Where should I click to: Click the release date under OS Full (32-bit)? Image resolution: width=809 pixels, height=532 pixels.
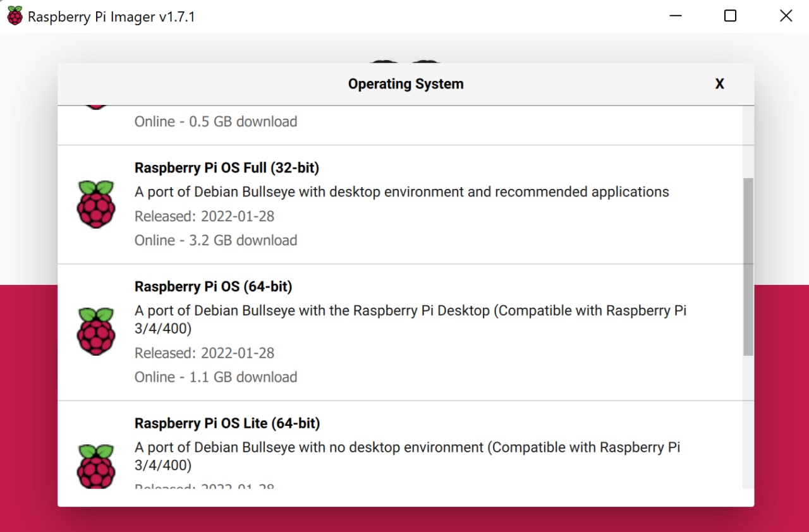coord(205,217)
